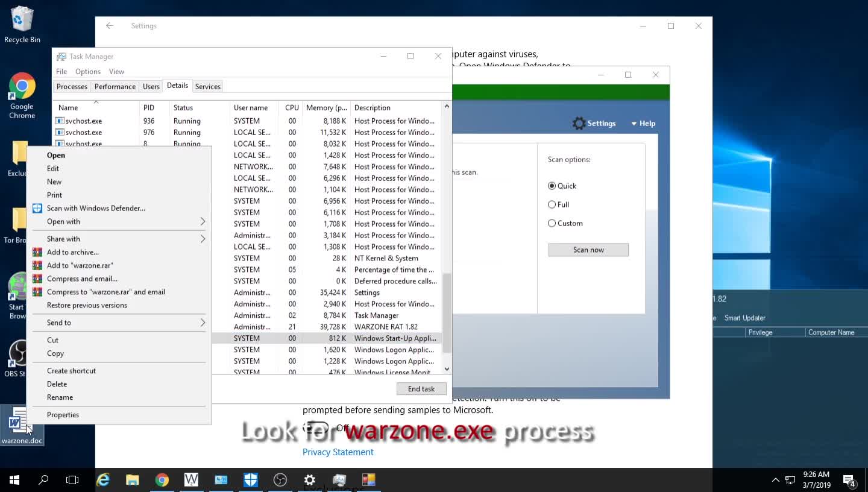Sort processes by the Name column

coord(96,107)
